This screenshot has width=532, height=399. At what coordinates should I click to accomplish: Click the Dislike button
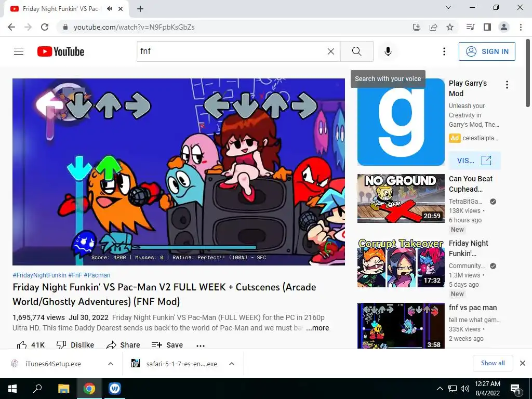pyautogui.click(x=75, y=345)
